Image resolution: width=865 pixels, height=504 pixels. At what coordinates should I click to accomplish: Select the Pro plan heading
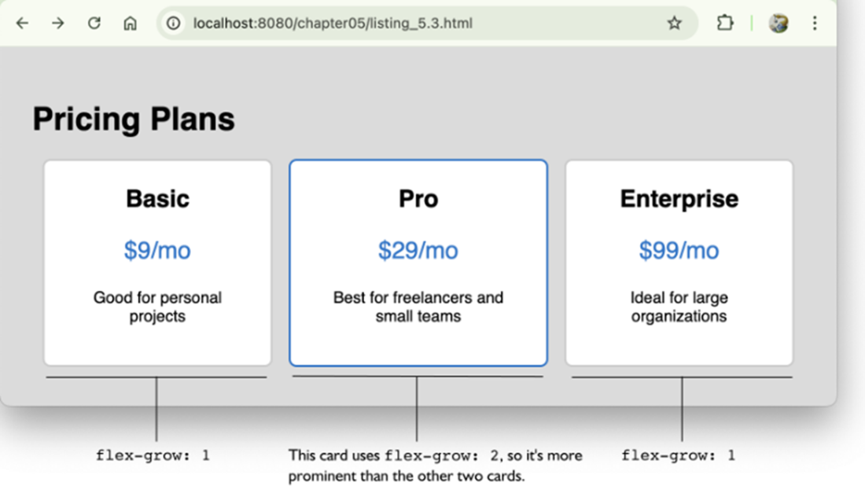click(418, 199)
